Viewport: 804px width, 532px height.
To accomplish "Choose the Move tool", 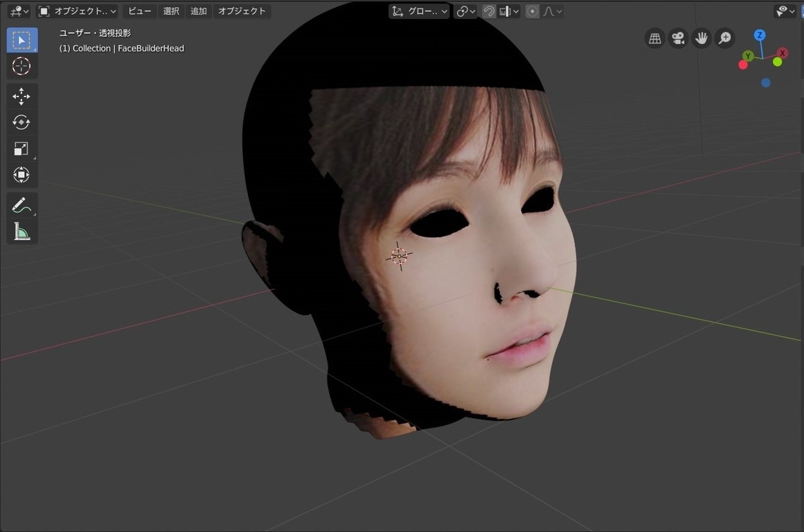I will (22, 96).
